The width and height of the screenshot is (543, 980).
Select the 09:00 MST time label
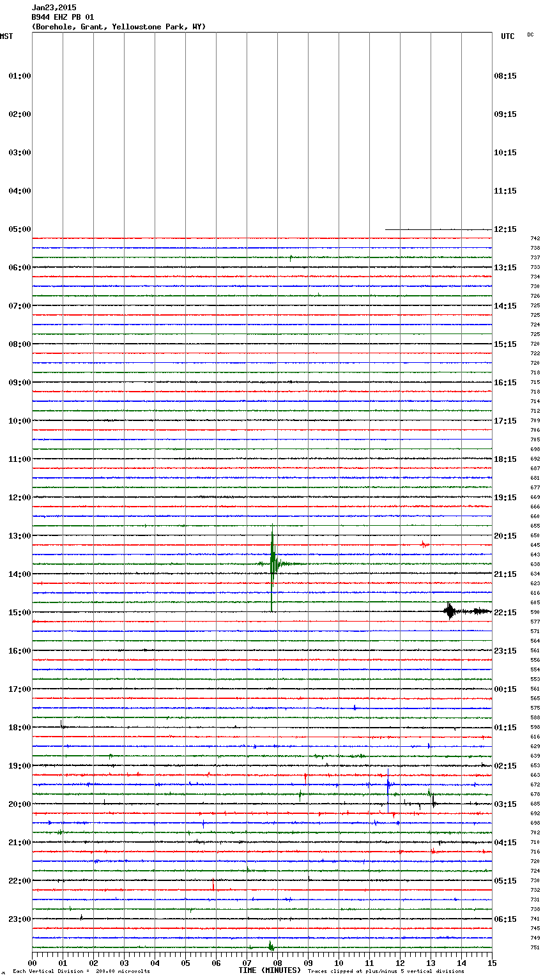point(20,383)
